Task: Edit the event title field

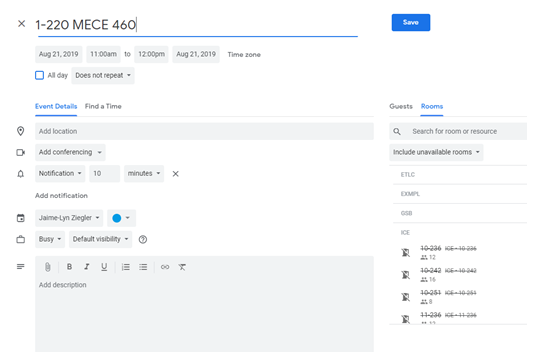Action: tap(197, 25)
